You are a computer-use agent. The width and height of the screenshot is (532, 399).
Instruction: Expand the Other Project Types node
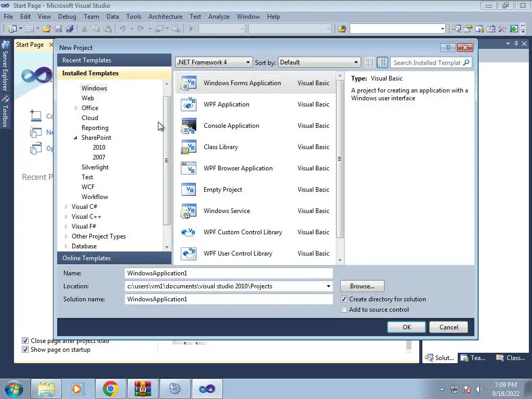pyautogui.click(x=66, y=236)
